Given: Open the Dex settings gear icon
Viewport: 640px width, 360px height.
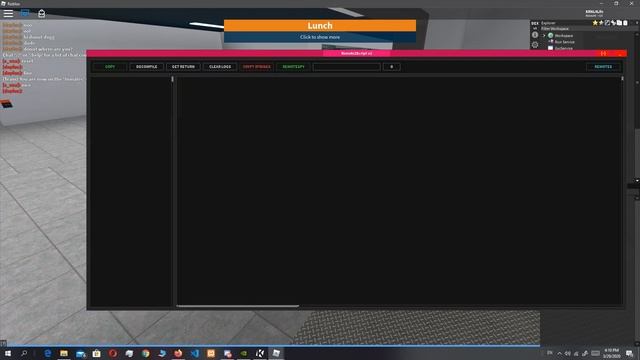Looking at the screenshot, I should pyautogui.click(x=535, y=45).
